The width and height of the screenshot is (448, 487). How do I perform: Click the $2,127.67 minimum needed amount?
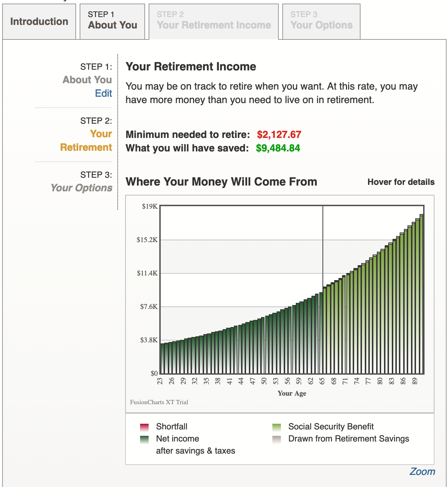pyautogui.click(x=279, y=135)
